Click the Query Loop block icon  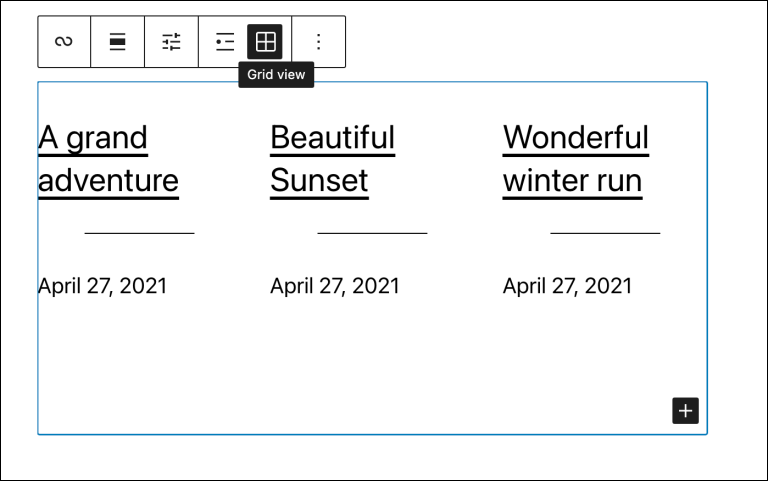pyautogui.click(x=64, y=42)
